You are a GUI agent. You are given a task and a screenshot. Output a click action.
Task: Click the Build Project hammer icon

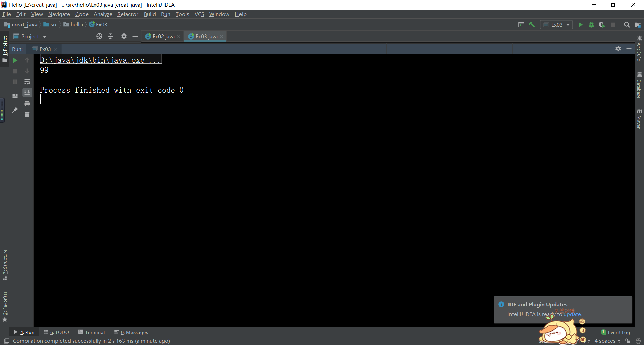(x=532, y=25)
